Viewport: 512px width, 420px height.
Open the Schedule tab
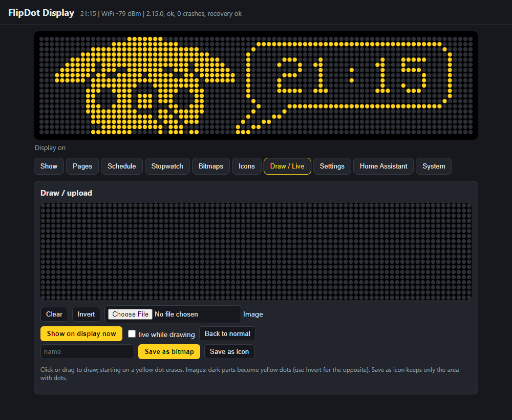click(x=121, y=166)
